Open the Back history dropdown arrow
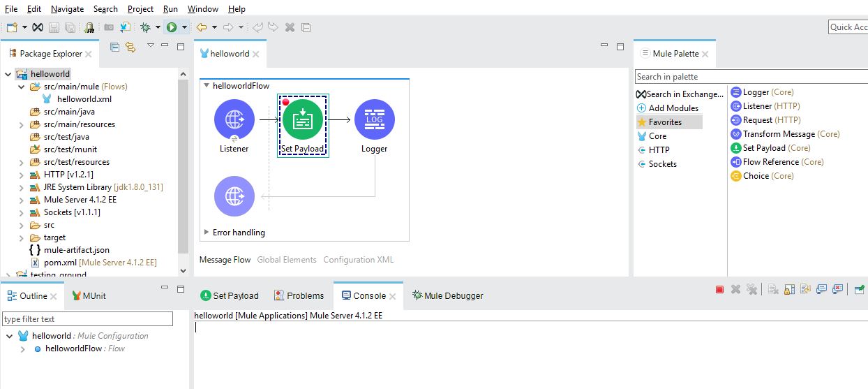The height and width of the screenshot is (389, 868). [214, 27]
